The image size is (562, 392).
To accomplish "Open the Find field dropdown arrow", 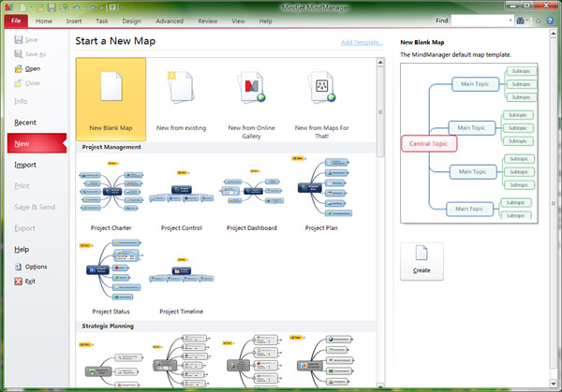I will pyautogui.click(x=510, y=21).
